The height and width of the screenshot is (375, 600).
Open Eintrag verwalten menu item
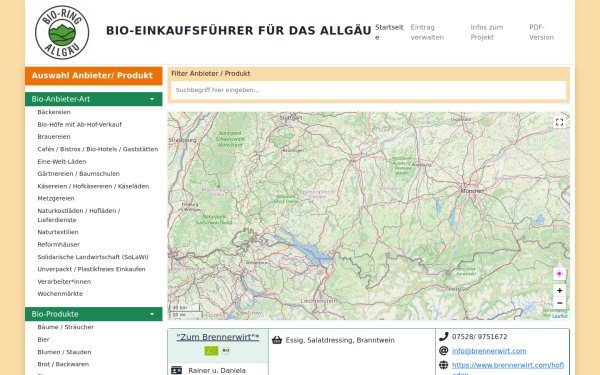(x=427, y=32)
